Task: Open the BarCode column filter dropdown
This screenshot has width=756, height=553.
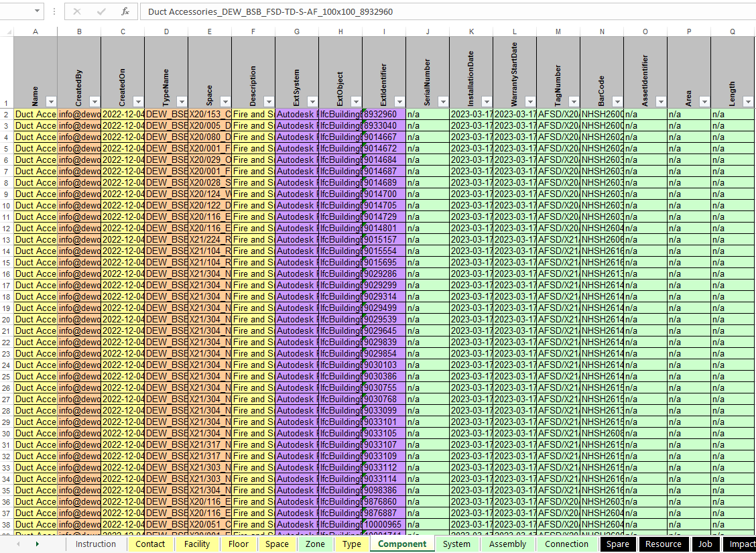Action: tap(617, 102)
